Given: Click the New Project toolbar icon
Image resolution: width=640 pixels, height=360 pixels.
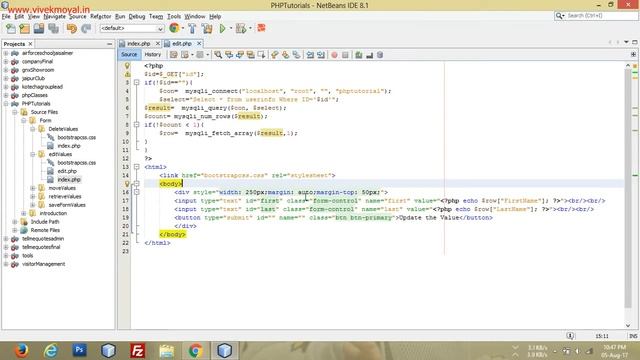Looking at the screenshot, I should click(24, 28).
